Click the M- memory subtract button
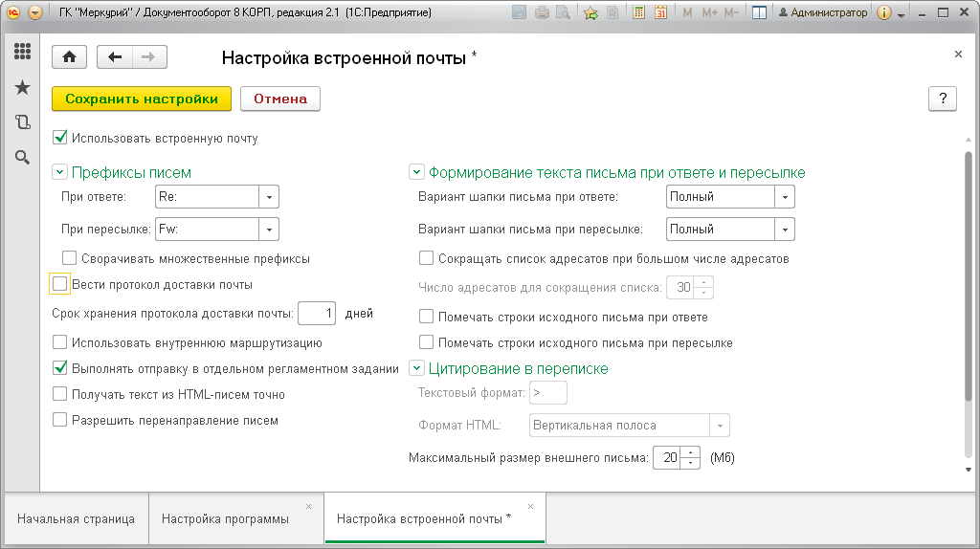Screen dimensions: 980x549 (732, 12)
